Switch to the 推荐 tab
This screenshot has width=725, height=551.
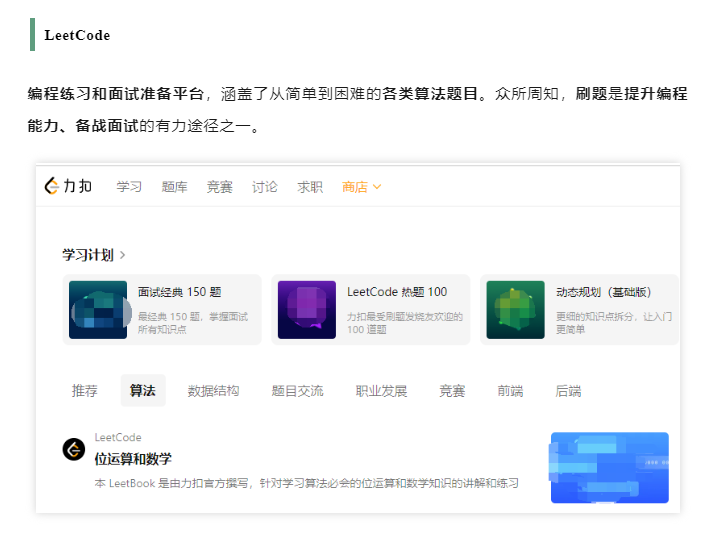click(85, 391)
